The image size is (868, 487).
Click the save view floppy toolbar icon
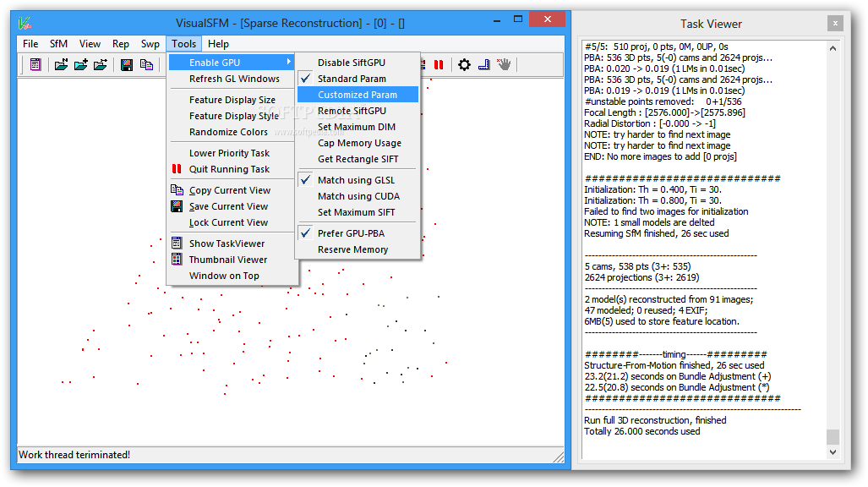pyautogui.click(x=126, y=65)
